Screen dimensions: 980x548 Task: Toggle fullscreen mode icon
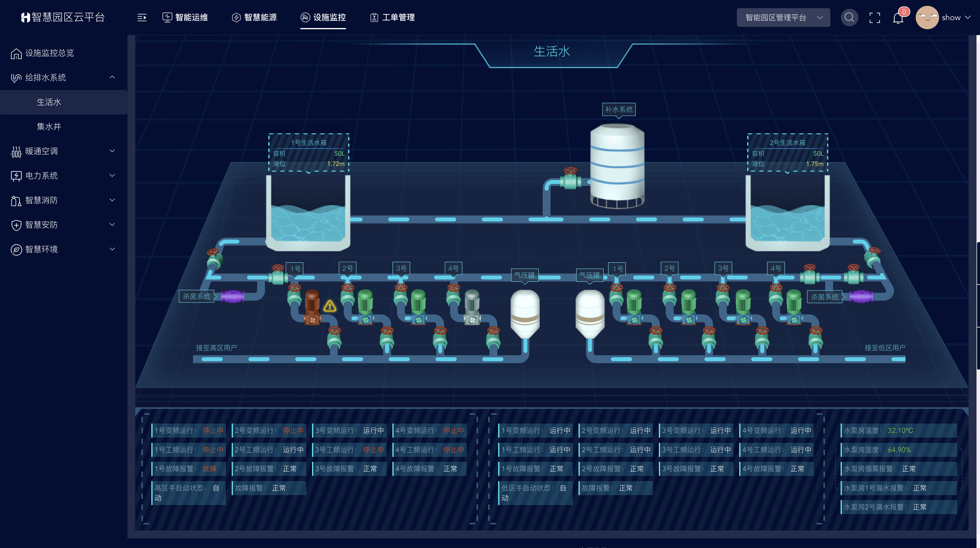875,18
